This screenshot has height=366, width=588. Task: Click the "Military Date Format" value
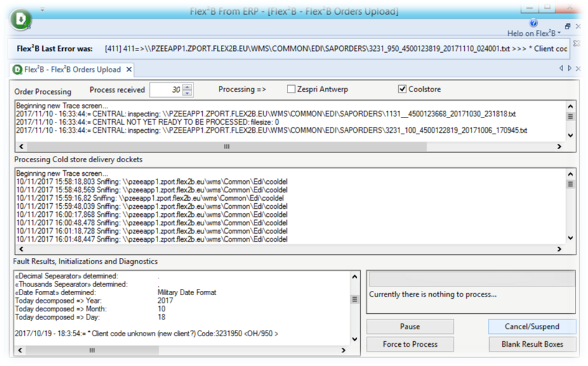click(x=187, y=293)
